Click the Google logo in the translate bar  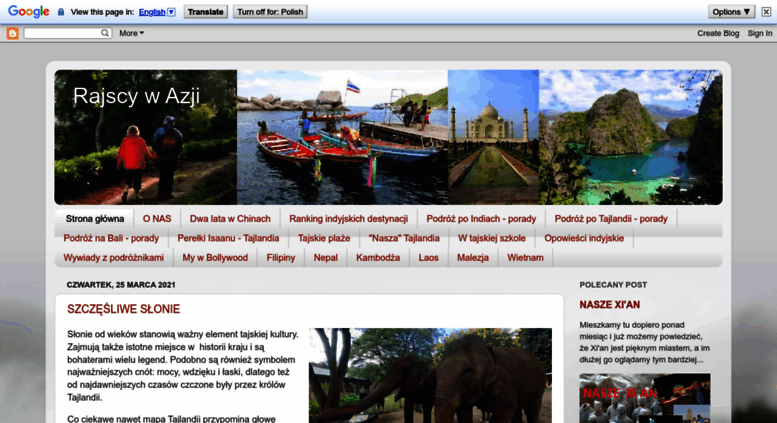pyautogui.click(x=28, y=11)
